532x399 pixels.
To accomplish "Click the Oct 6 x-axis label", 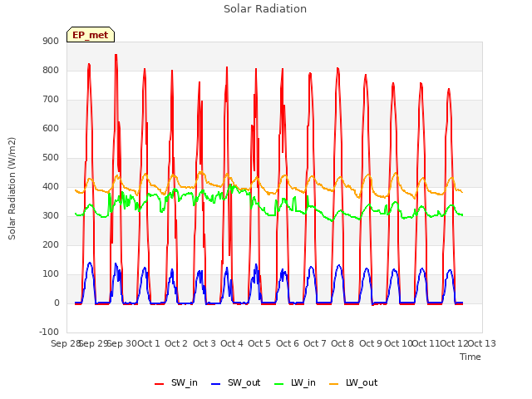I will [x=288, y=343].
